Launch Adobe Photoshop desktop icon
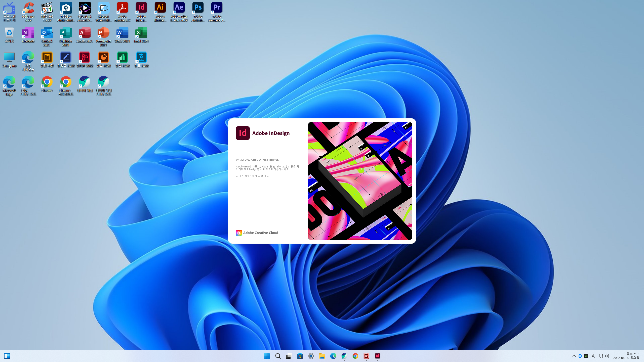This screenshot has width=644, height=362. pyautogui.click(x=198, y=12)
